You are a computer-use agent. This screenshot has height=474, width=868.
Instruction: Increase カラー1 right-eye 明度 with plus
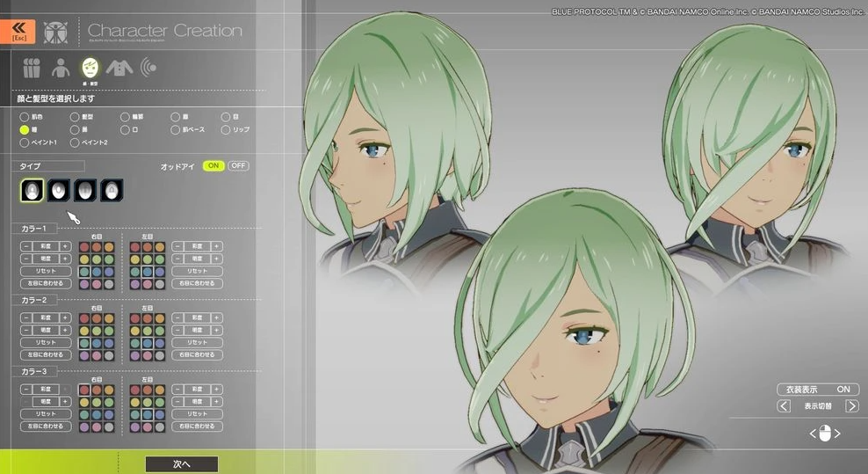[x=65, y=259]
